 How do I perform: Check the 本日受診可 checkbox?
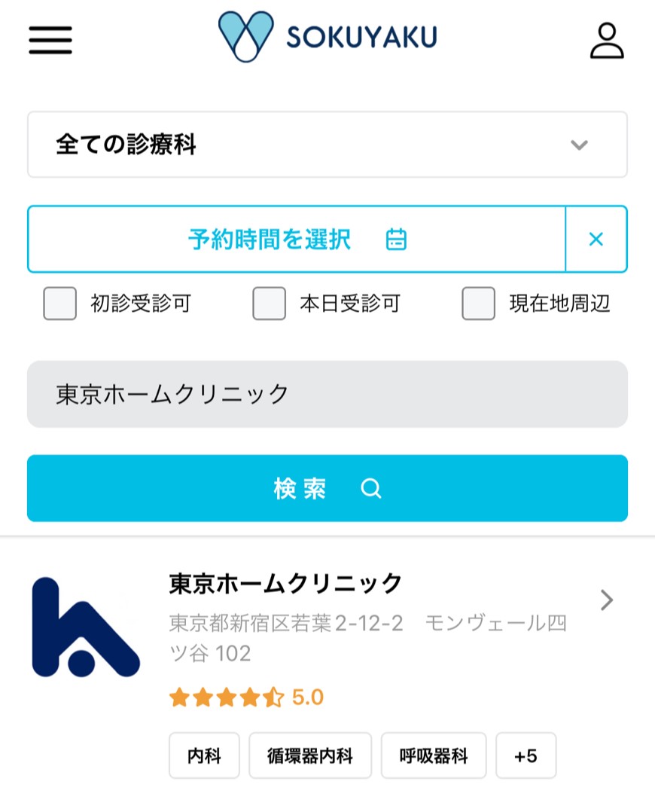(x=270, y=304)
